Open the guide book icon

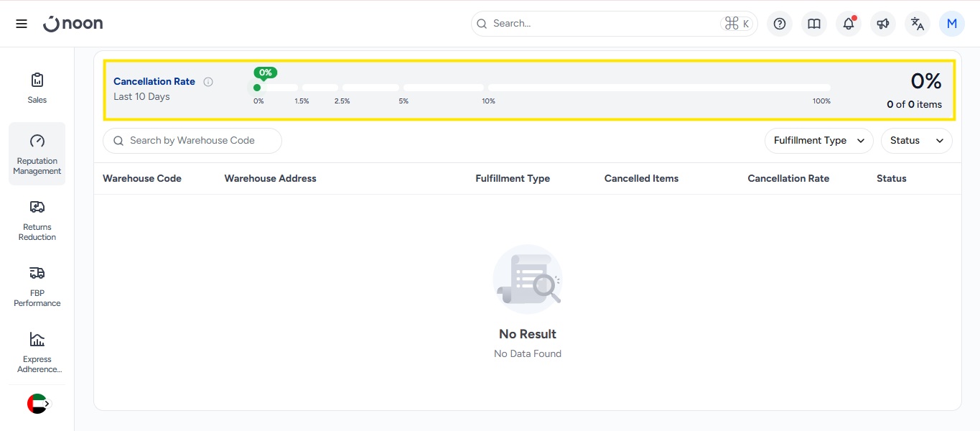pos(814,24)
